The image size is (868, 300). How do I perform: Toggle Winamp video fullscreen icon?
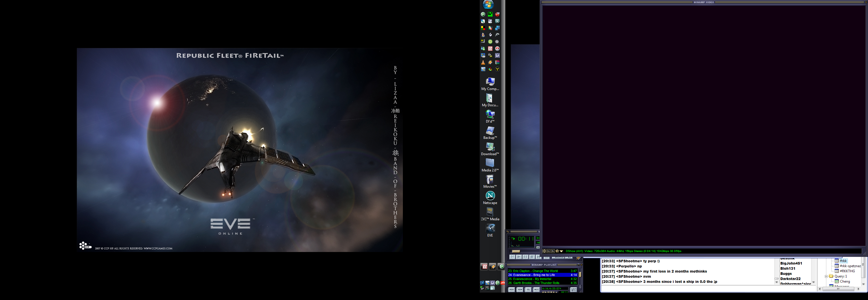click(x=544, y=251)
